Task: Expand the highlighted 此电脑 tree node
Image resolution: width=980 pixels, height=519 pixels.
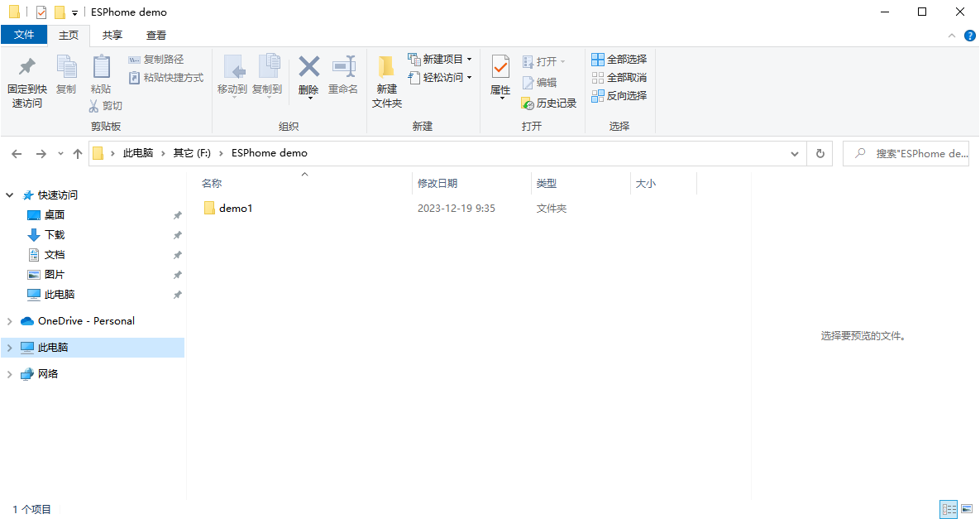Action: (9, 348)
